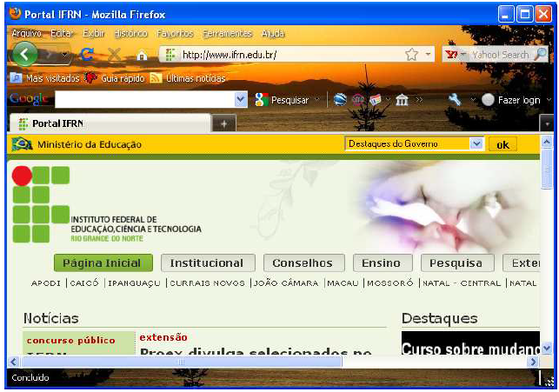559x392 pixels.
Task: Click the search magnifier in Yahoo search box
Action: pos(540,54)
